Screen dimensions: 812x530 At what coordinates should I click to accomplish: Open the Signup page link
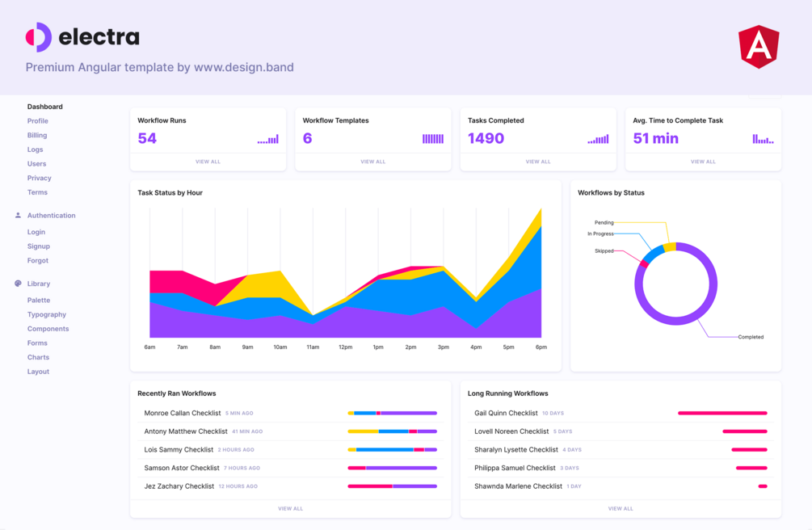[37, 246]
